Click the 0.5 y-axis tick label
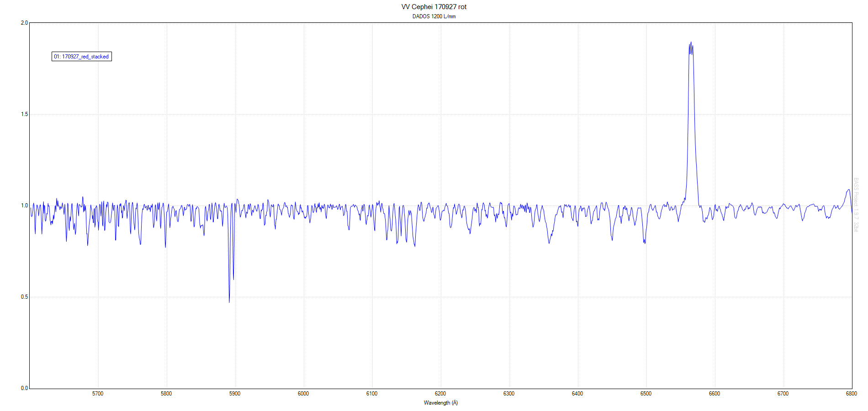Image resolution: width=868 pixels, height=411 pixels. [24, 297]
